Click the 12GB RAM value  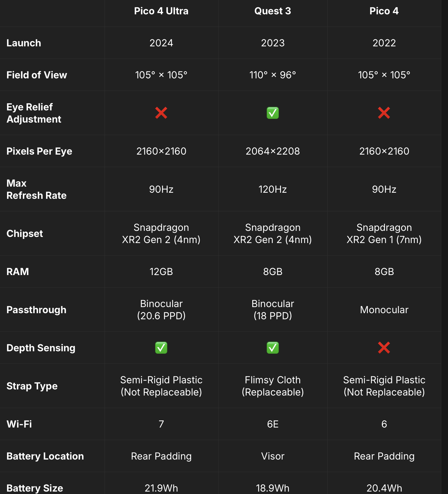tap(161, 272)
